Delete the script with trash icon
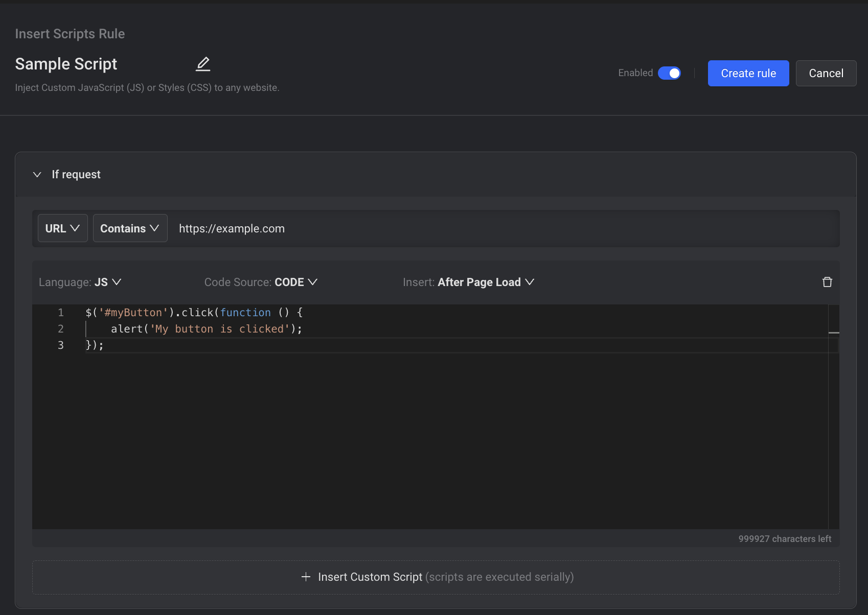868x615 pixels. click(827, 282)
